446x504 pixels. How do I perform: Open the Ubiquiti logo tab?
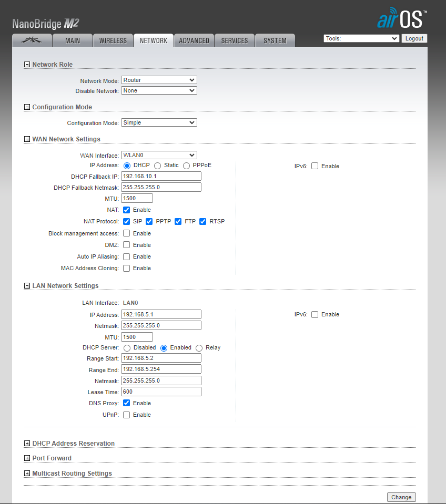point(32,40)
